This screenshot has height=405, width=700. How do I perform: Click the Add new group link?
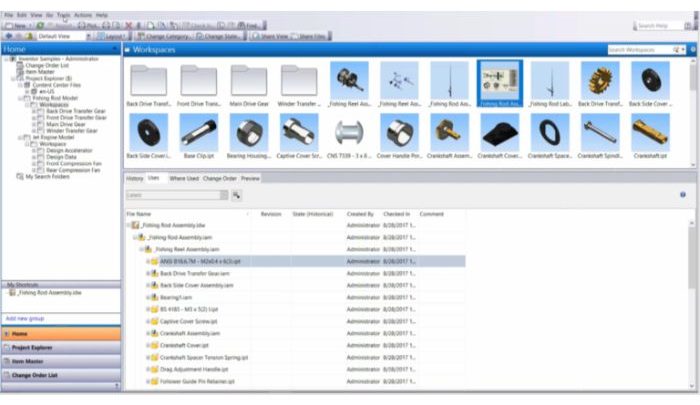coord(23,318)
